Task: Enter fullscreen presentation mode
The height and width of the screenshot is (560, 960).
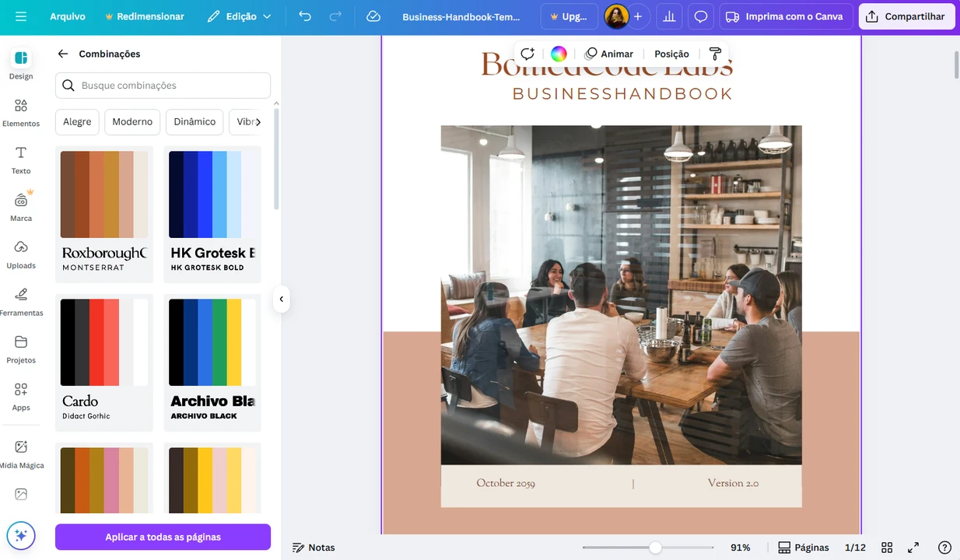Action: (913, 548)
